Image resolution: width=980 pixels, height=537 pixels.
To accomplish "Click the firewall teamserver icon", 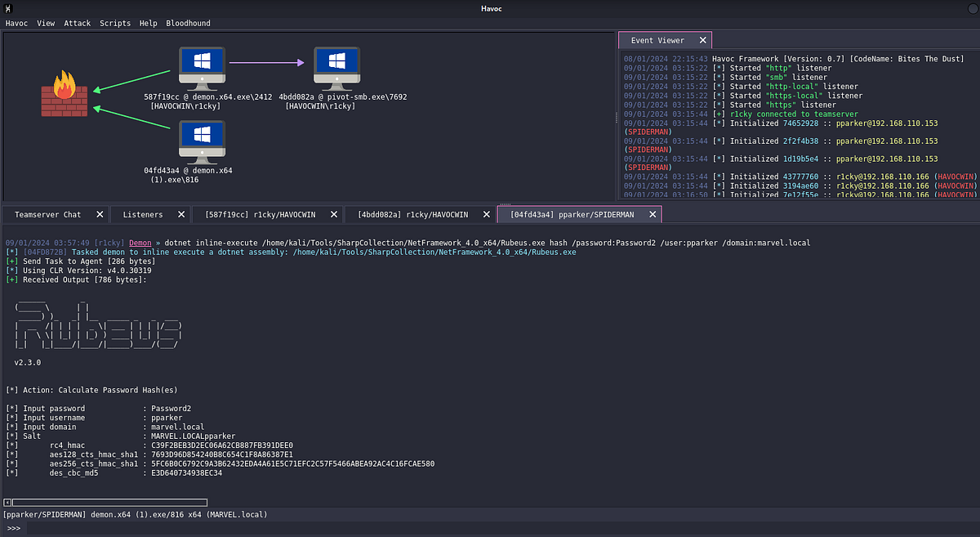I will [x=65, y=94].
